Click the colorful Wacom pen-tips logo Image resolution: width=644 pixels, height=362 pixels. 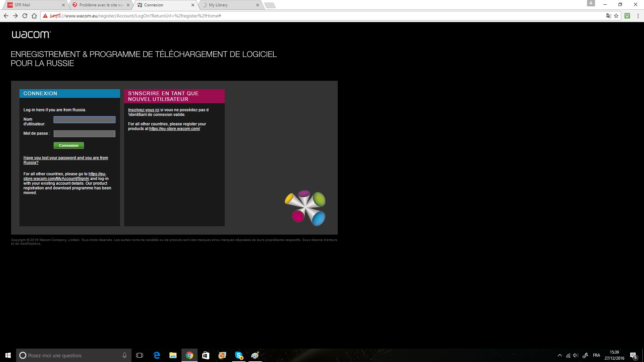click(x=305, y=208)
